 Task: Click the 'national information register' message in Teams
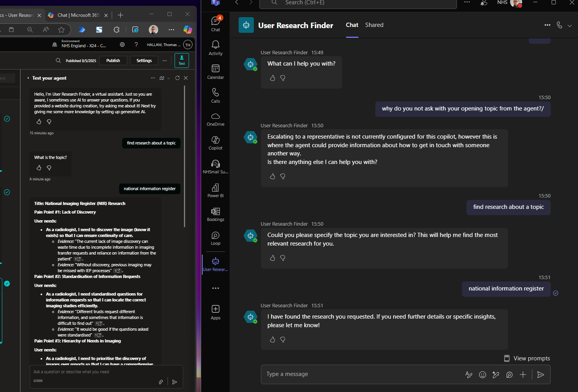506,289
